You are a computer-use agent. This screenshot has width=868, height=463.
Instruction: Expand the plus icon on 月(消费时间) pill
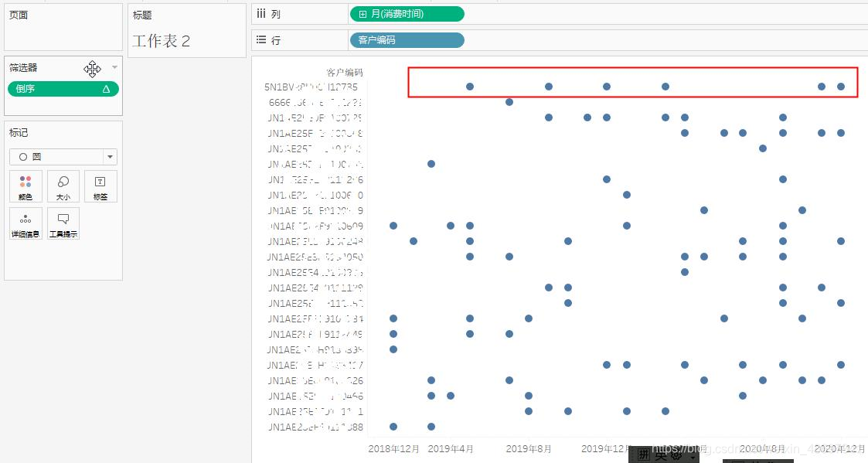coord(363,14)
